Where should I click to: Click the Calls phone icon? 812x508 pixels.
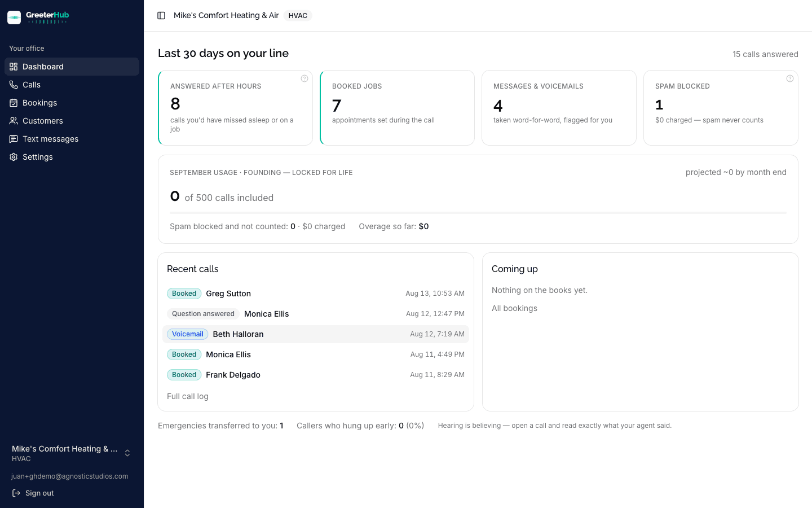(x=14, y=85)
